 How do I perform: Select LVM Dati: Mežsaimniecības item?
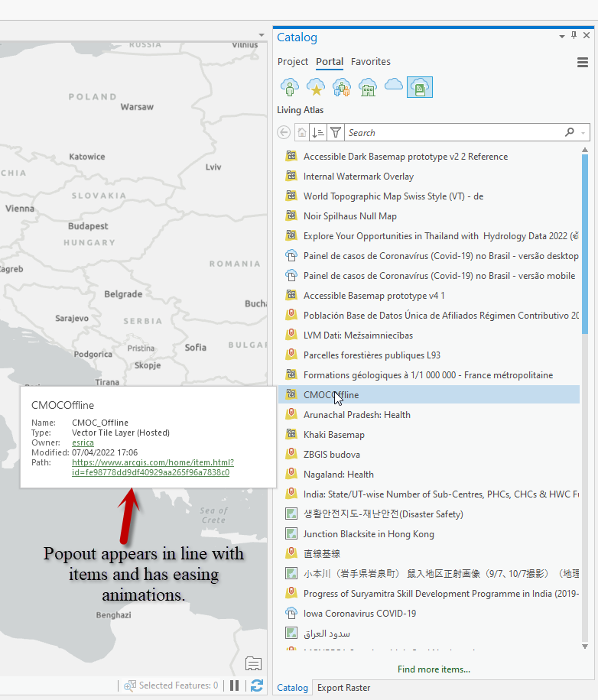pyautogui.click(x=429, y=335)
